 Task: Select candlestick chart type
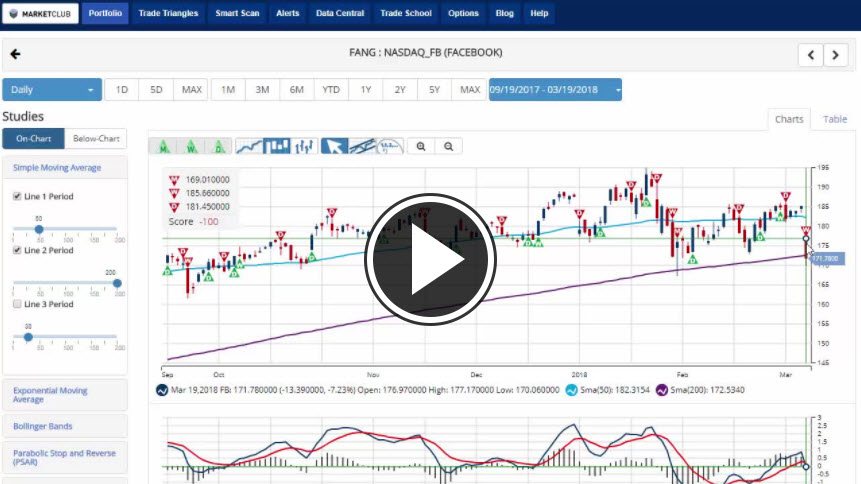pos(277,146)
